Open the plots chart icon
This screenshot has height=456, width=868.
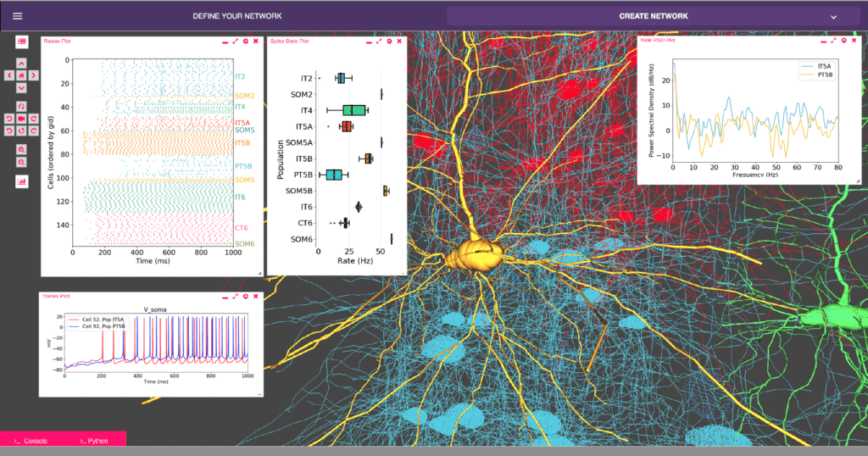coord(21,181)
